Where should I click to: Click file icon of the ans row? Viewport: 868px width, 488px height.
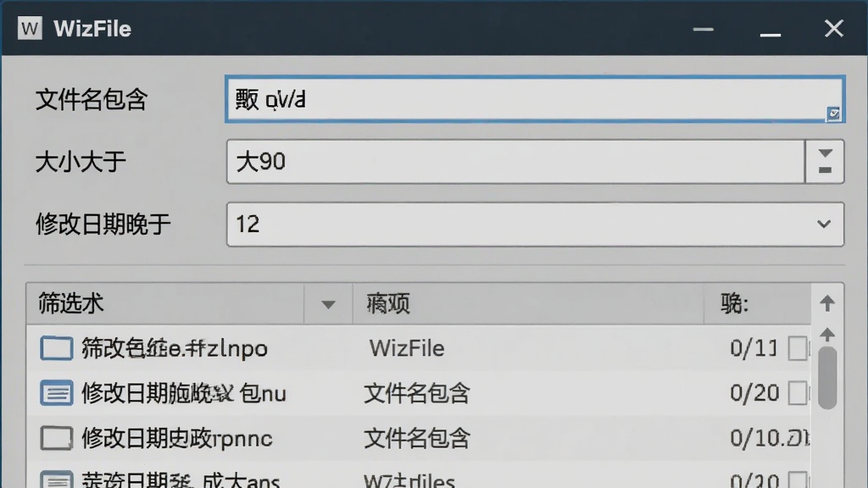(x=57, y=480)
